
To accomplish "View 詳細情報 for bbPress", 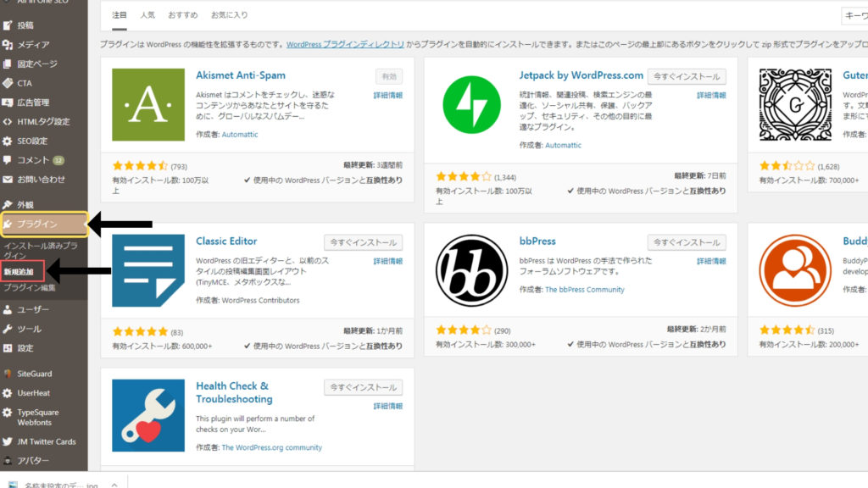I will coord(711,261).
